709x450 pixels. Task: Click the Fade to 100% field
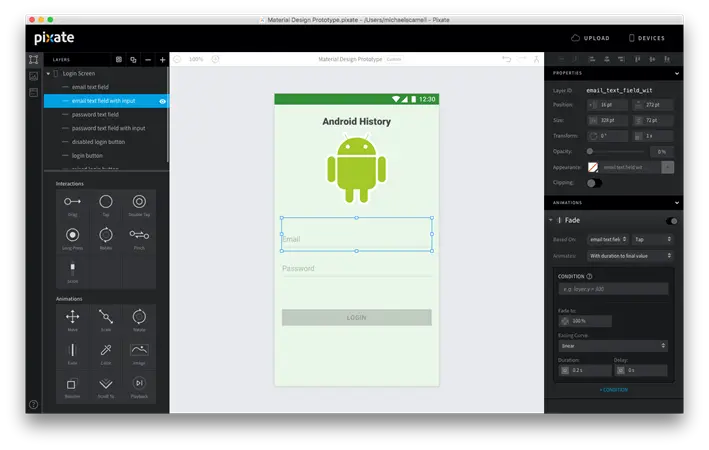coord(585,321)
